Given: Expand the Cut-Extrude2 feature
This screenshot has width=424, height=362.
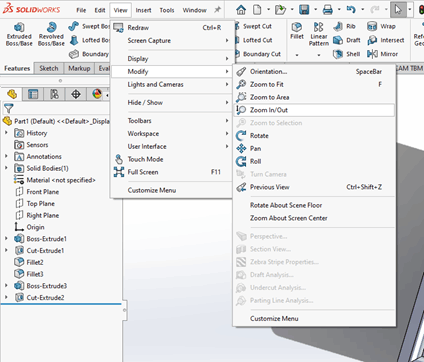Looking at the screenshot, I should pos(6,297).
